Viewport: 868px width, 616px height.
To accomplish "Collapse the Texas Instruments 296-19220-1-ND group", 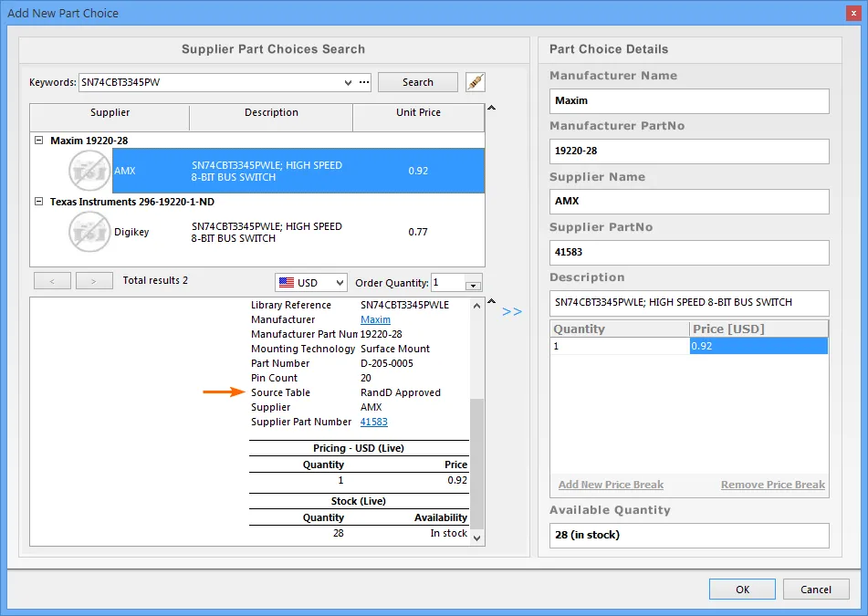I will (38, 202).
